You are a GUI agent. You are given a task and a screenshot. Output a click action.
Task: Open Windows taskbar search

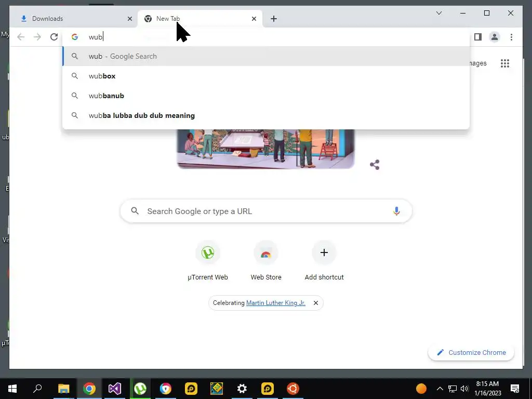pyautogui.click(x=37, y=389)
